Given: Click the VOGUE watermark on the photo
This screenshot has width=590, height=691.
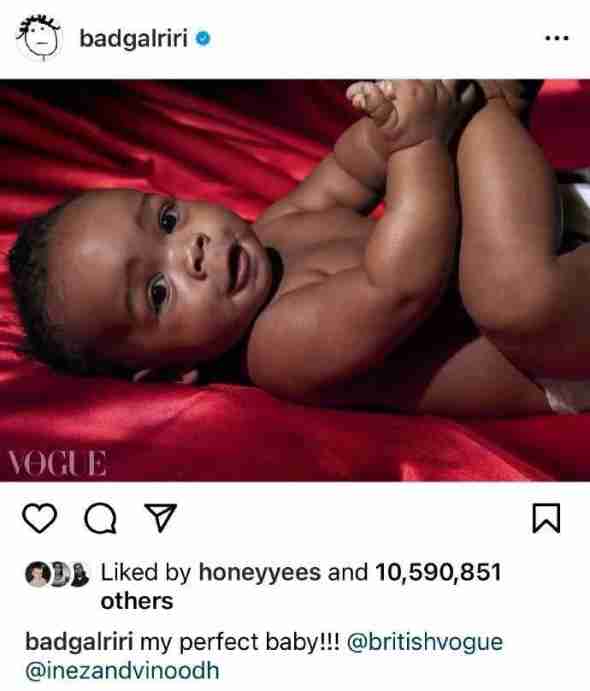Looking at the screenshot, I should click(x=57, y=463).
